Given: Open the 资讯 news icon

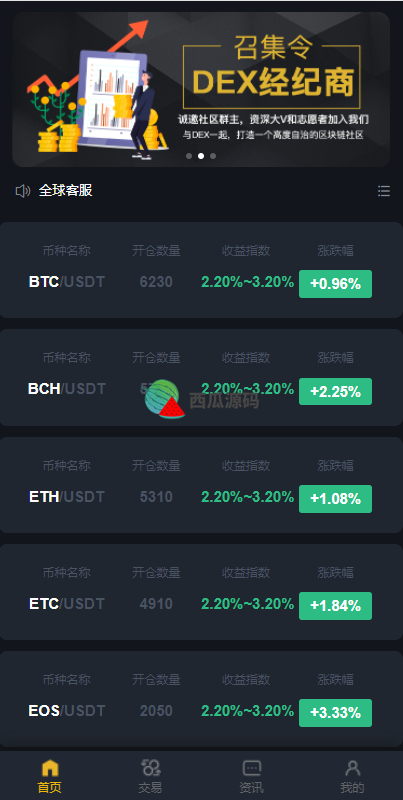Looking at the screenshot, I should (251, 768).
